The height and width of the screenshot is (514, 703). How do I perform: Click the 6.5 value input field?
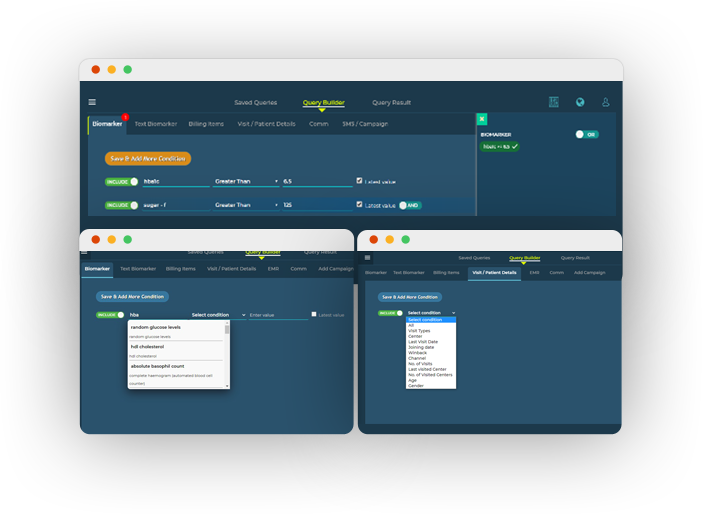click(x=317, y=182)
